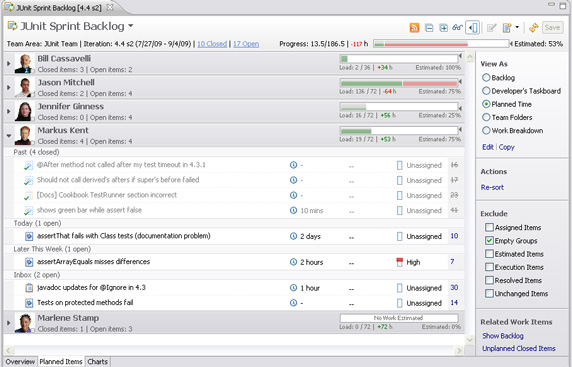
Task: Expand Jennifer Ginness's group
Action: click(9, 111)
